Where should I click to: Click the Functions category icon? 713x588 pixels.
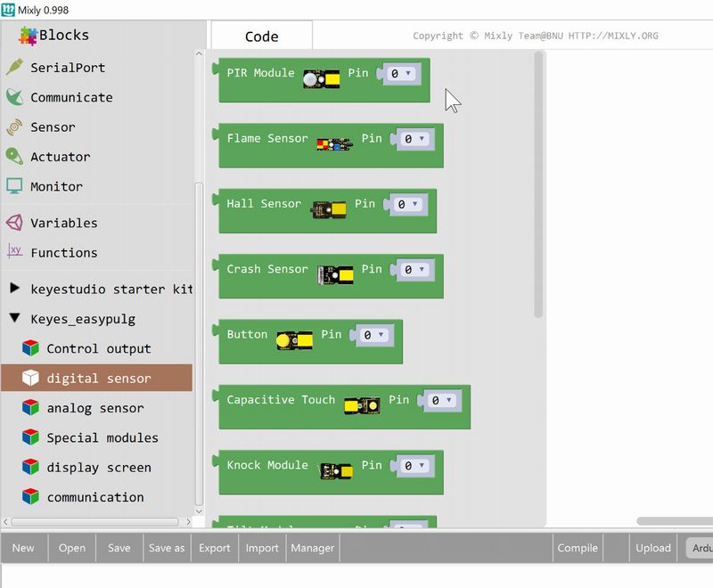pos(14,251)
